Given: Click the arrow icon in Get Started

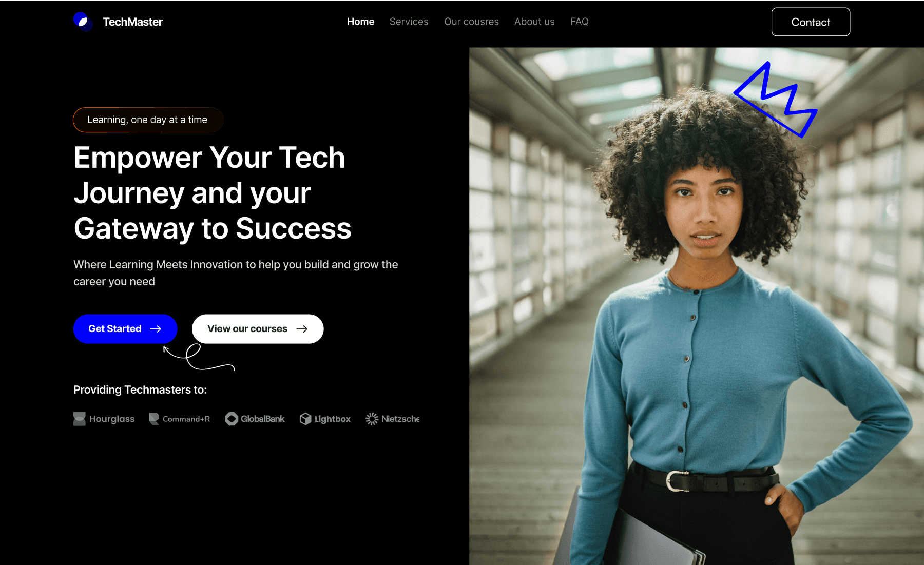Looking at the screenshot, I should [x=156, y=329].
